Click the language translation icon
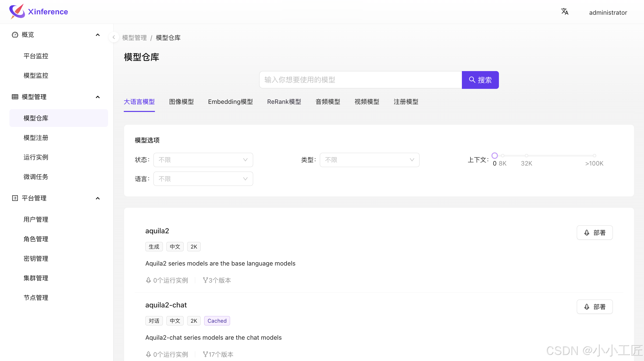Viewport: 644px width, 361px height. coord(565,12)
